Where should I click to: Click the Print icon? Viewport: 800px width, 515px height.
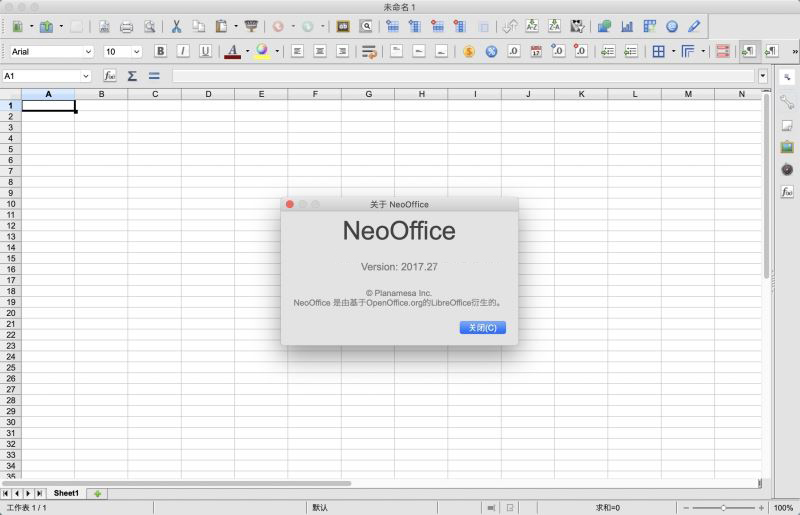tap(126, 27)
